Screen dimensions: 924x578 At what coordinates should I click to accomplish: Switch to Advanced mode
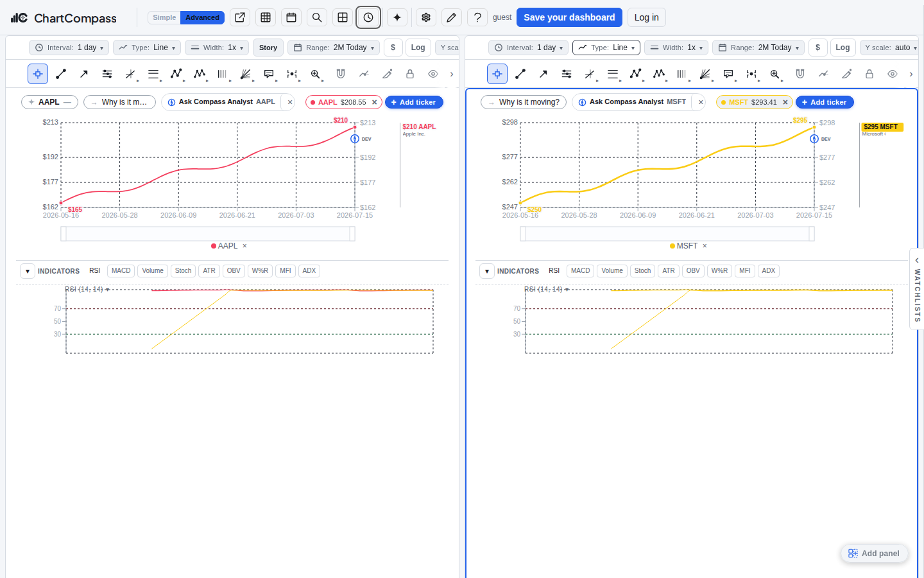click(202, 17)
